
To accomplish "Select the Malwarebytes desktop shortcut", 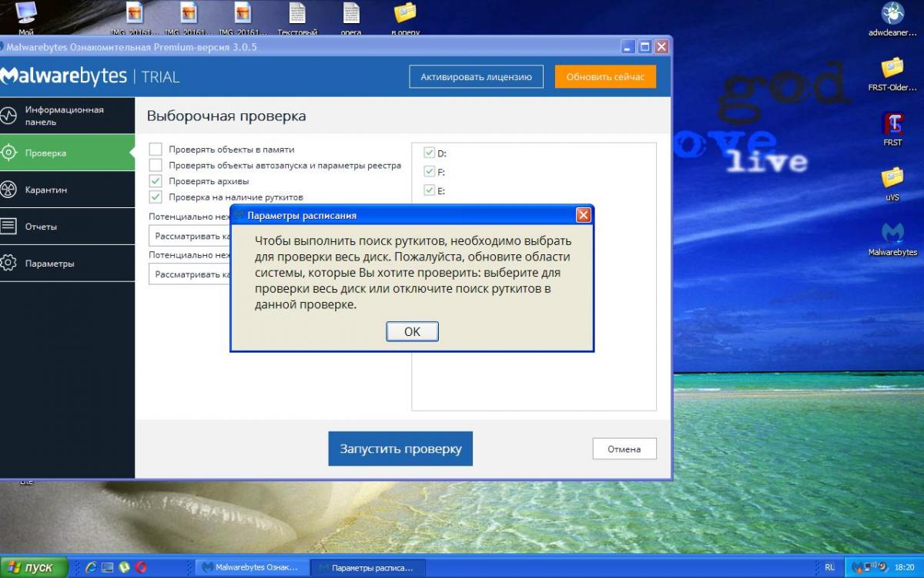I will 892,239.
